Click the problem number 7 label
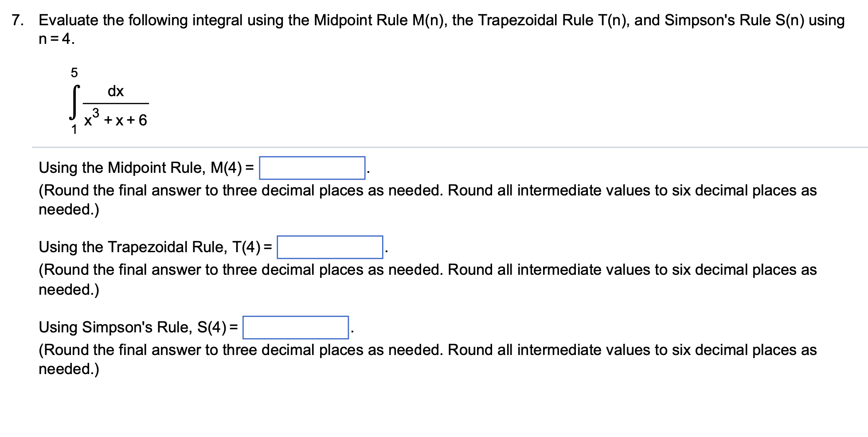Viewport: 868px width, 437px height. (17, 20)
